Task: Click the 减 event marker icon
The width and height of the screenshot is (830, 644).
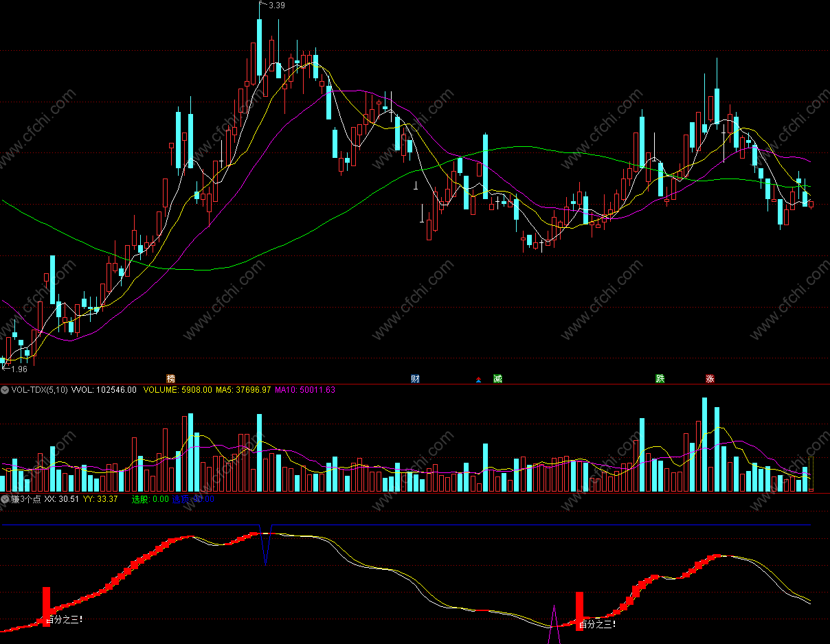Action: click(x=498, y=378)
